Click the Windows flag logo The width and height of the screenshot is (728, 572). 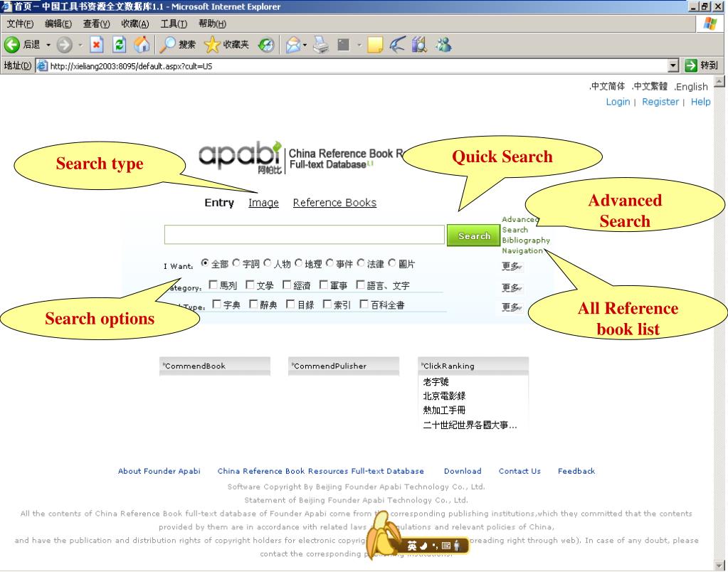pyautogui.click(x=710, y=23)
